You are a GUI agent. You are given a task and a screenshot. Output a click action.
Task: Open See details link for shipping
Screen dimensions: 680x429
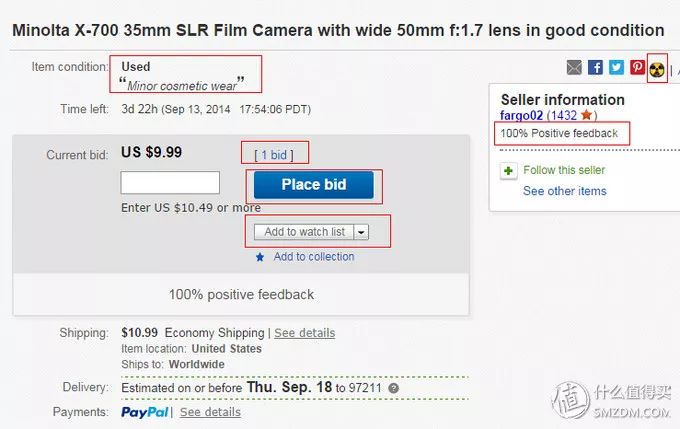click(304, 333)
